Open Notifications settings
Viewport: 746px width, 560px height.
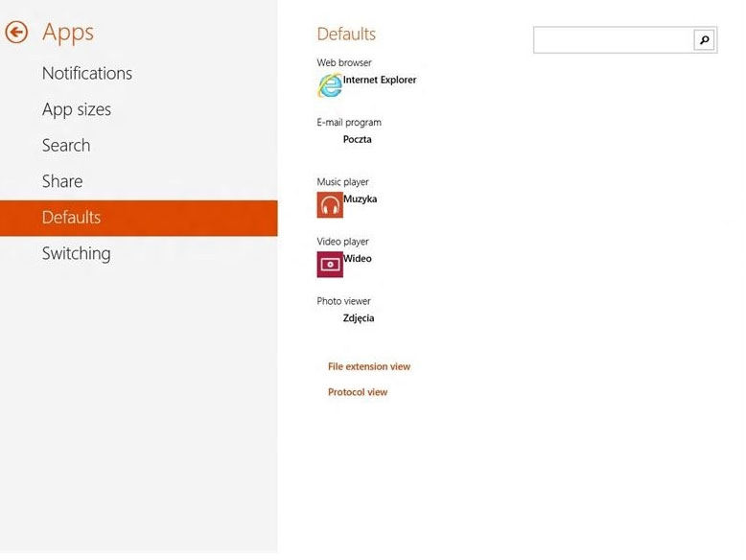point(87,73)
